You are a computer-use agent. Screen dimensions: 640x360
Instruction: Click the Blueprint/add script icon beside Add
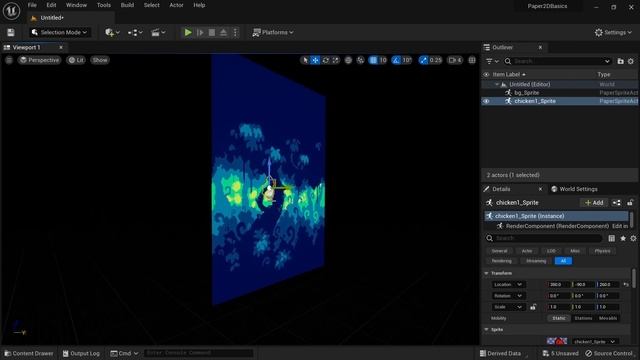(616, 202)
